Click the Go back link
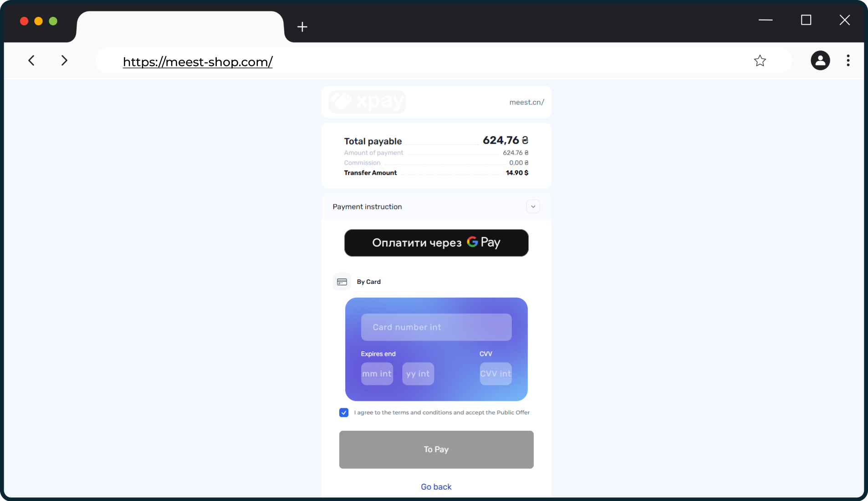Screen dimensions: 868x501 436,487
